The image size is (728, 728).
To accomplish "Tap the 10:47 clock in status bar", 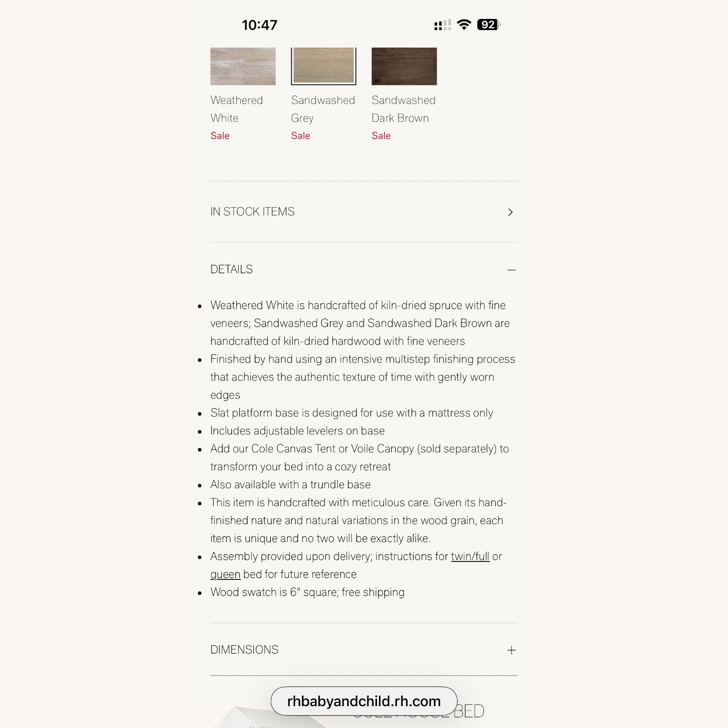I will tap(260, 25).
